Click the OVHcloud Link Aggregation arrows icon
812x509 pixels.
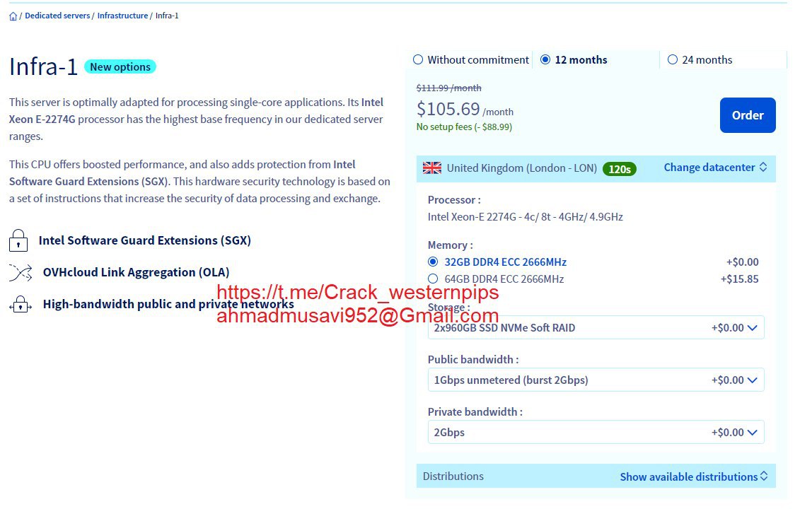tap(21, 272)
